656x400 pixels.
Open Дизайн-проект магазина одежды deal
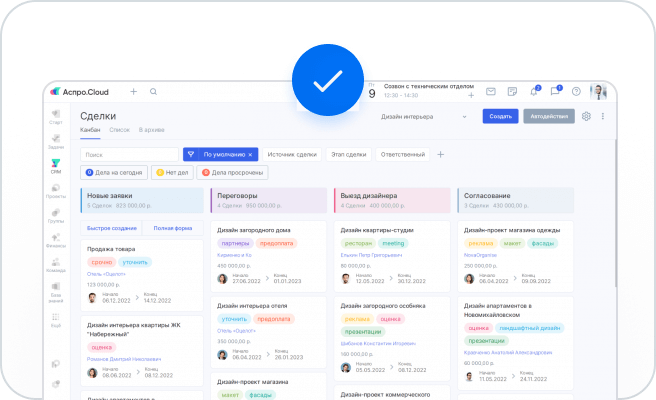tap(512, 230)
